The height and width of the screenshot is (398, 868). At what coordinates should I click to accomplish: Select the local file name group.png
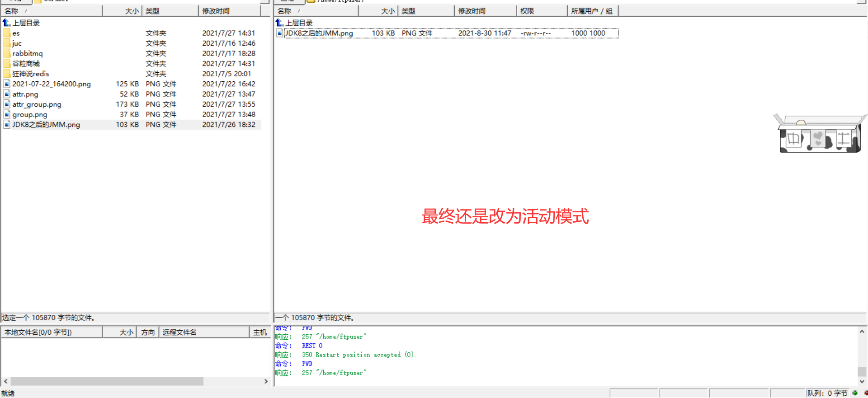[x=30, y=114]
